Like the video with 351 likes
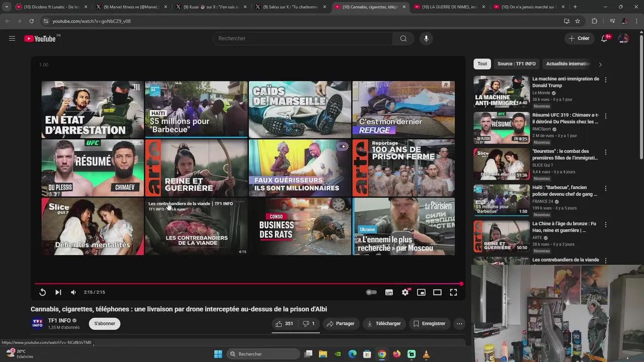644x362 pixels. 284,324
